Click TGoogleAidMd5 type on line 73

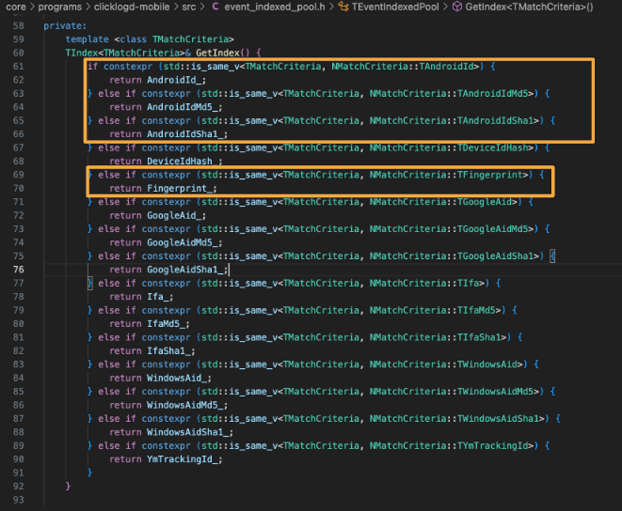(492, 229)
